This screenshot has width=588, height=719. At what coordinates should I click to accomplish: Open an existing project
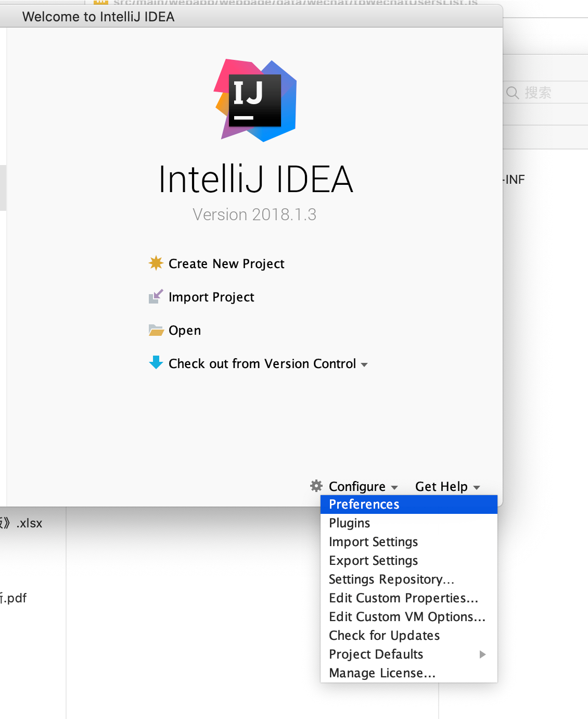click(x=185, y=331)
